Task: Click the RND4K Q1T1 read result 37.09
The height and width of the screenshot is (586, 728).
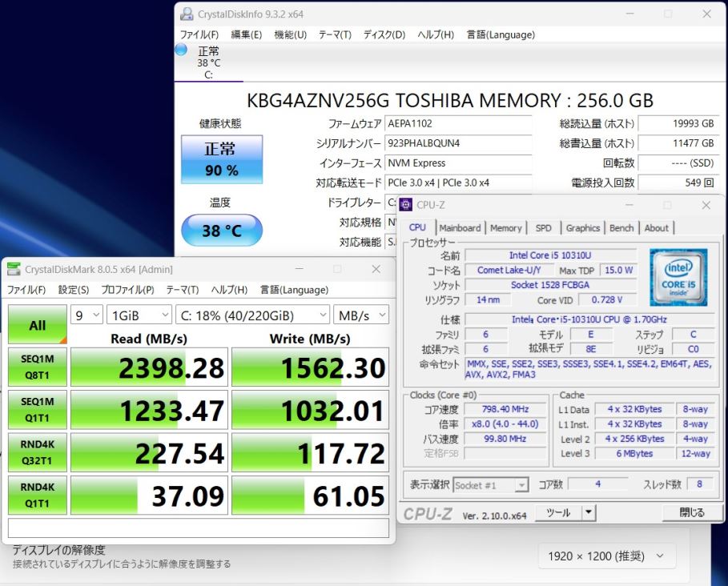Action: [149, 495]
